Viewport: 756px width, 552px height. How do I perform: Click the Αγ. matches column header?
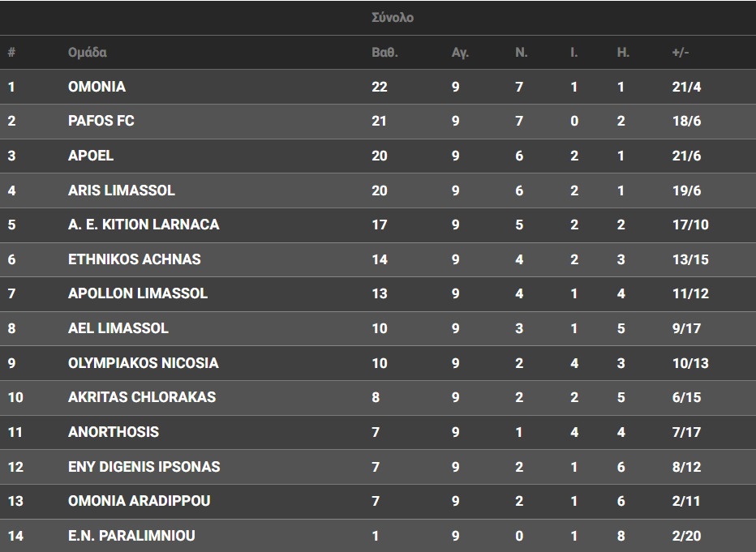tap(460, 53)
